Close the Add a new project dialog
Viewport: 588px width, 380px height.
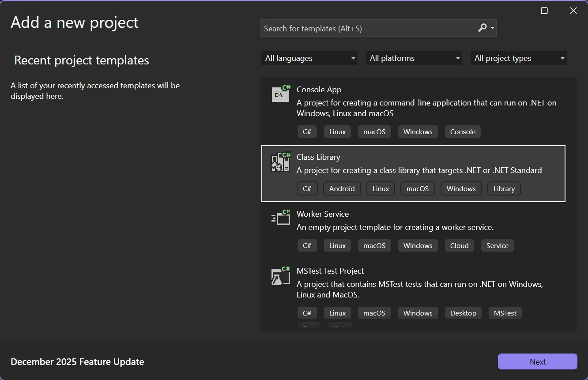(x=573, y=11)
